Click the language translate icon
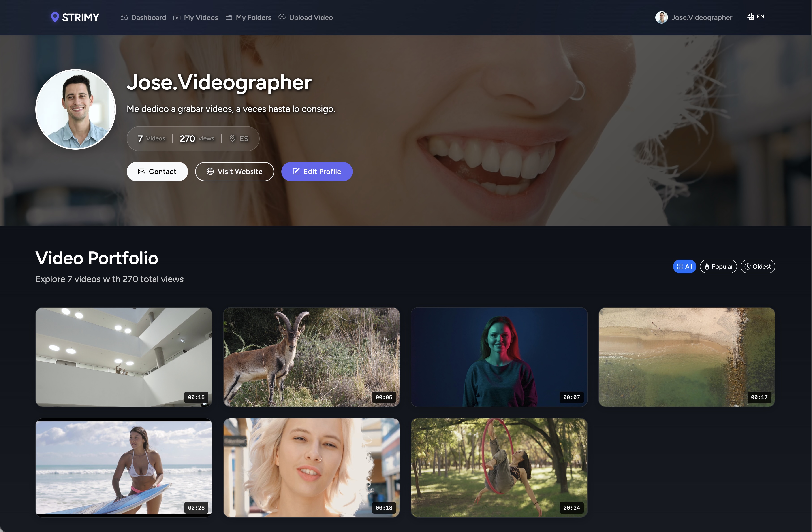The image size is (812, 532). (750, 16)
